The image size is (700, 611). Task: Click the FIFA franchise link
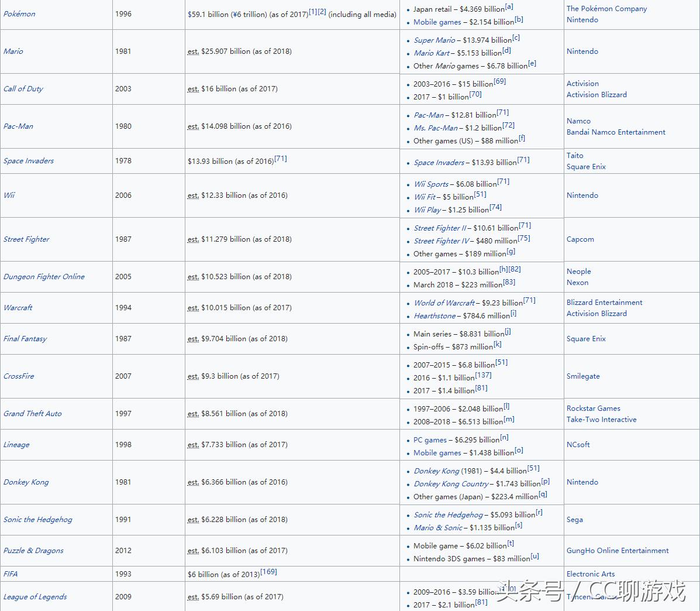[x=11, y=574]
